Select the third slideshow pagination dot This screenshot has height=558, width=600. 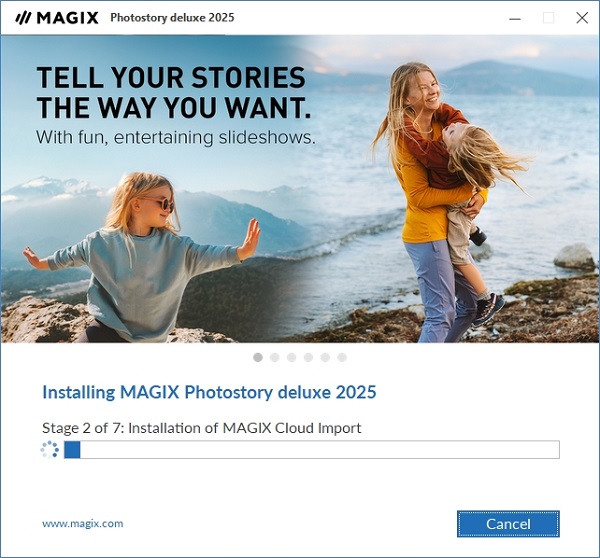click(292, 357)
